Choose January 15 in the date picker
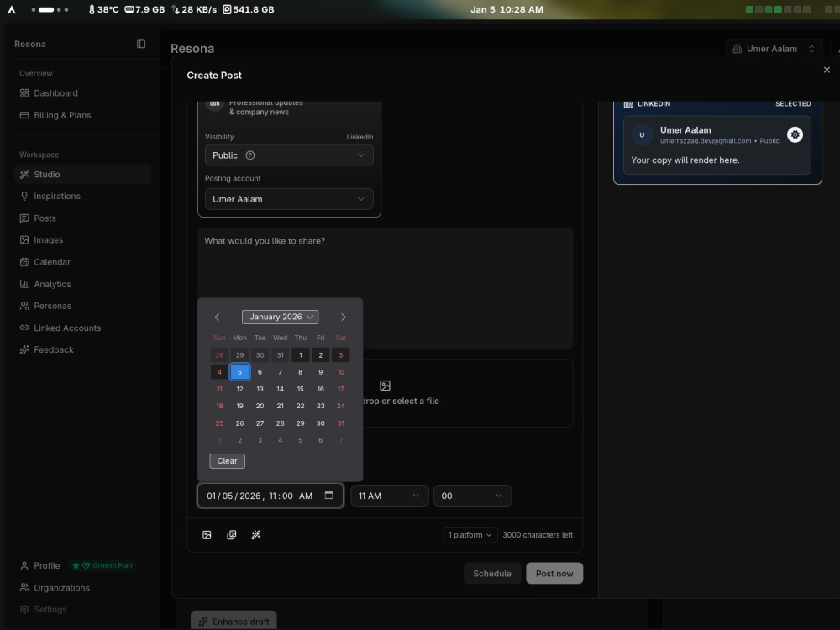840x630 pixels. (x=300, y=389)
